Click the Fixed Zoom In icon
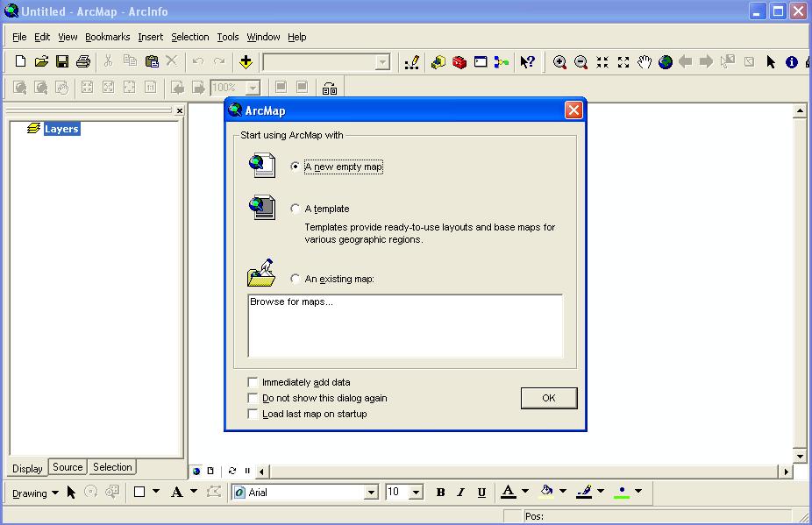 click(602, 62)
